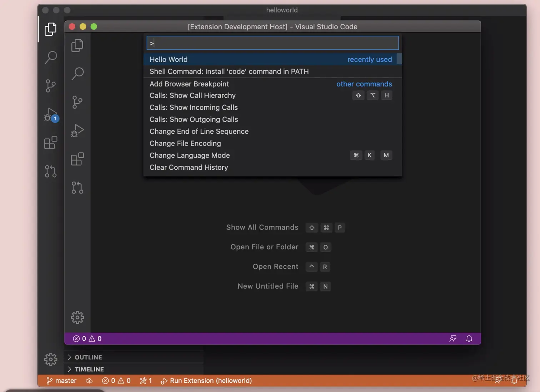Open Source Control in helloworld window
540x392 pixels.
[x=50, y=86]
